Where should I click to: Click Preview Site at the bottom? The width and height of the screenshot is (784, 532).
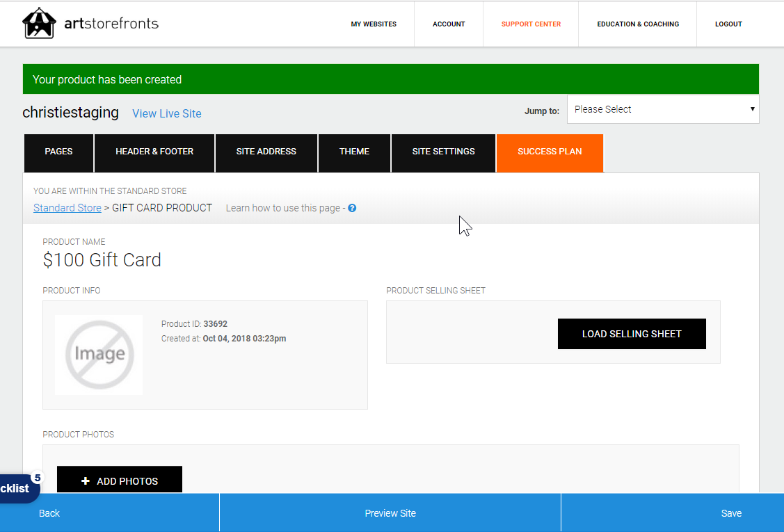(x=390, y=513)
